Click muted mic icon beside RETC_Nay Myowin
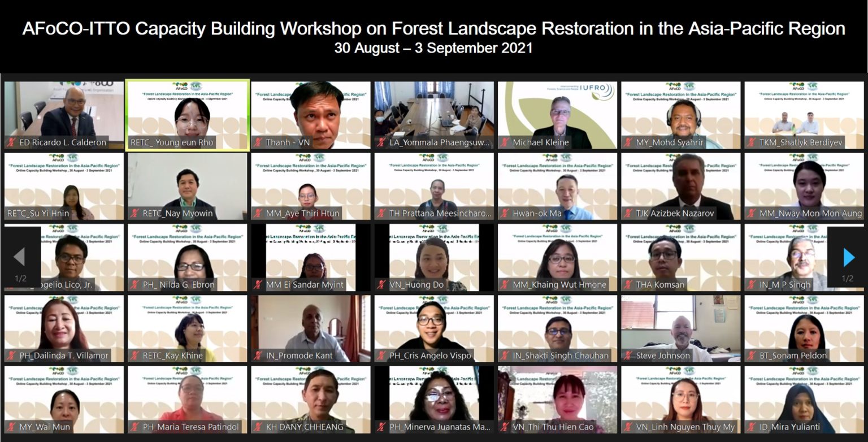868x442 pixels. pos(134,213)
